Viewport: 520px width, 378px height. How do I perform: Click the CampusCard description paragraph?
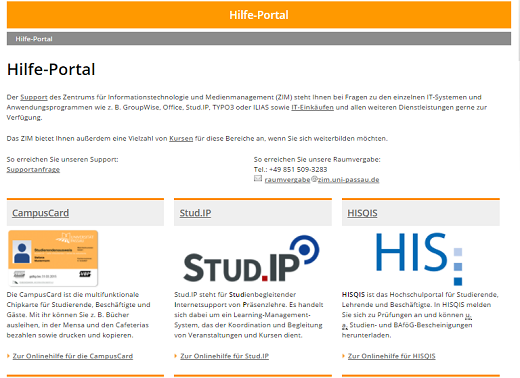pos(79,315)
